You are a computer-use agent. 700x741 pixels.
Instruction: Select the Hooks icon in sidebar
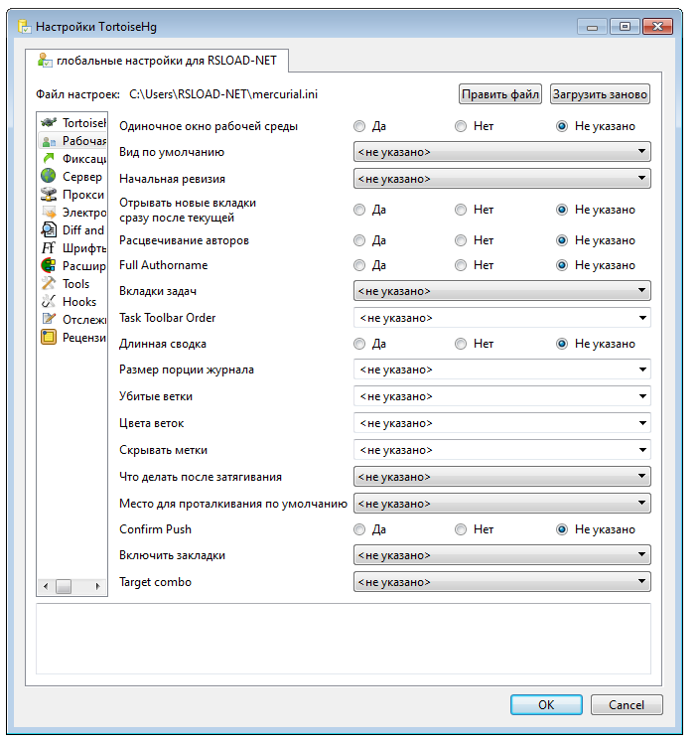[49, 302]
